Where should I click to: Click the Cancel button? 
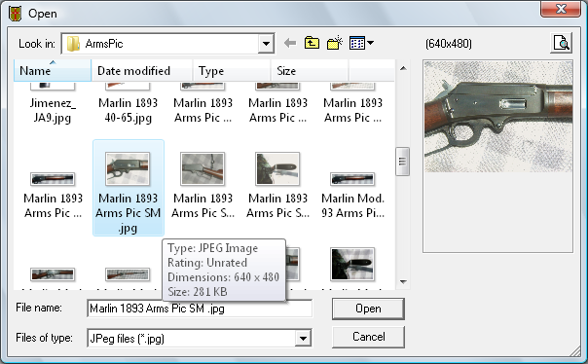click(368, 337)
